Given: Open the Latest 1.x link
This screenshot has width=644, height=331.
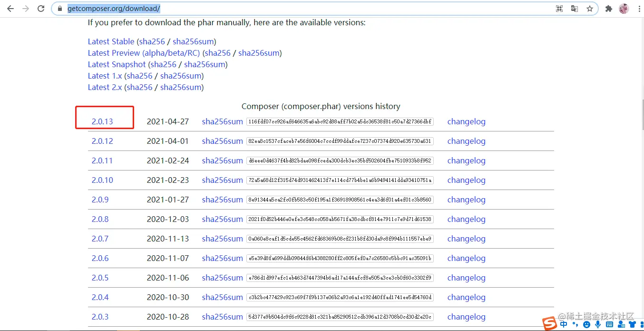Looking at the screenshot, I should (x=105, y=76).
